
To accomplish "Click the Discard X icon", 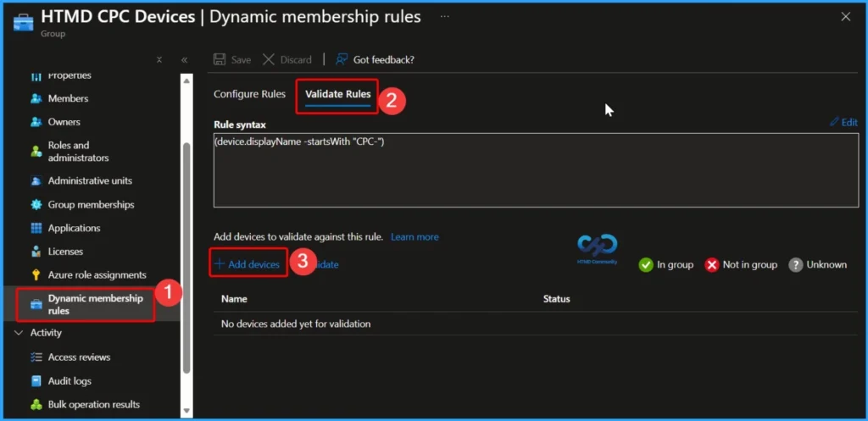I will [x=269, y=59].
